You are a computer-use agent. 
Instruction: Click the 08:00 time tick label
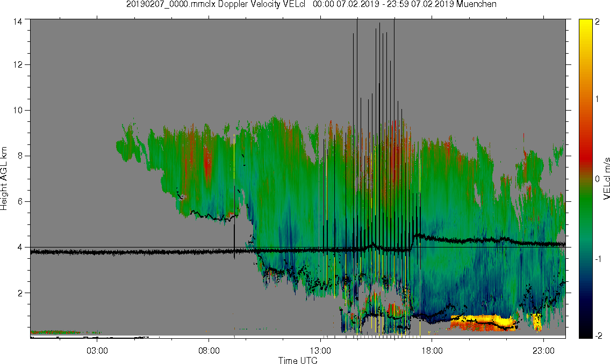click(x=209, y=351)
